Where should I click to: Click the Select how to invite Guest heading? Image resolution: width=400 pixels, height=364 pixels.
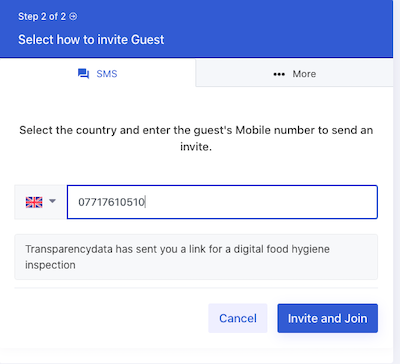point(91,40)
